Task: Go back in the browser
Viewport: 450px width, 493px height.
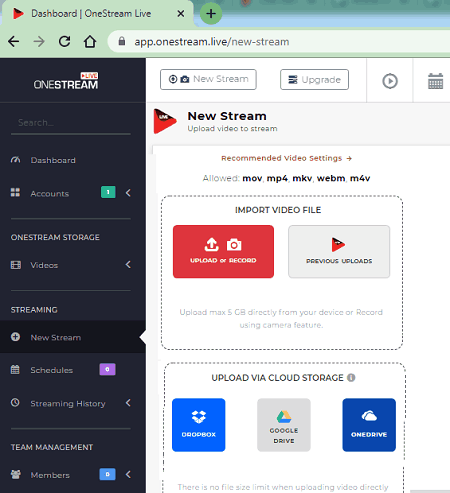Action: (14, 42)
